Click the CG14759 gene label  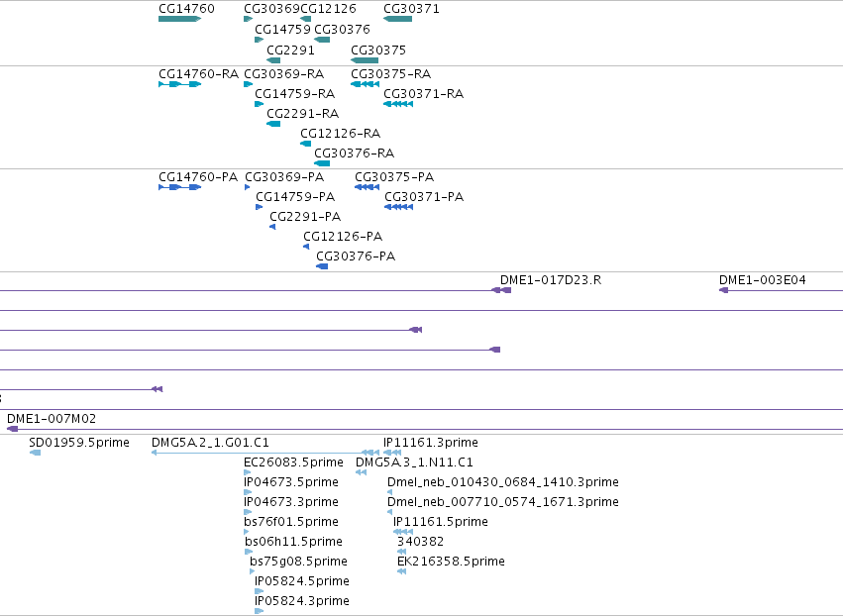click(282, 29)
